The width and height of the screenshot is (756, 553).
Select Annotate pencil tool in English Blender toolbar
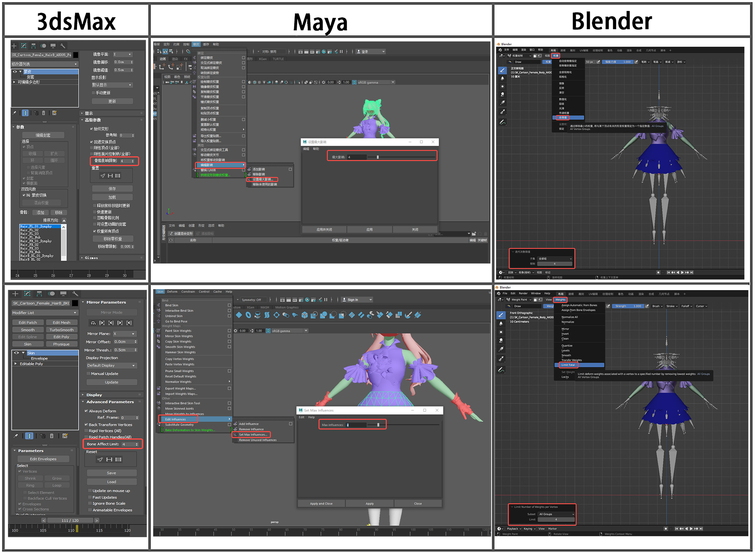[x=501, y=370]
